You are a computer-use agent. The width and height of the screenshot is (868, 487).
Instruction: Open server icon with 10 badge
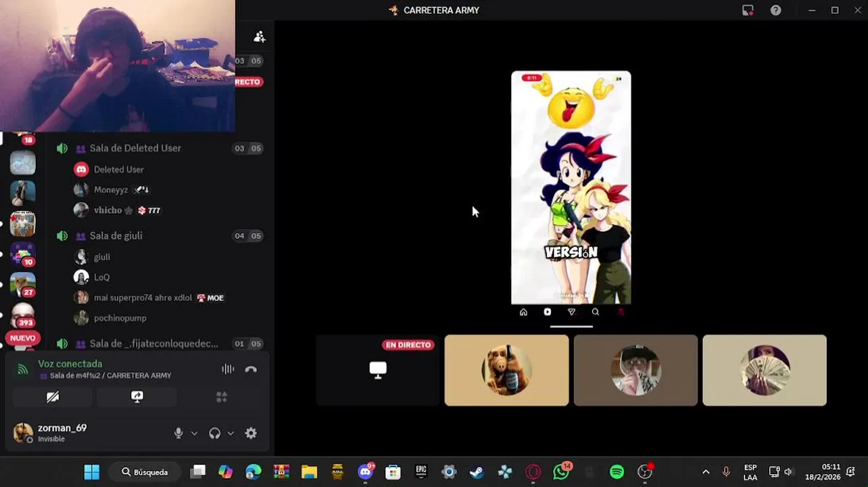click(22, 254)
